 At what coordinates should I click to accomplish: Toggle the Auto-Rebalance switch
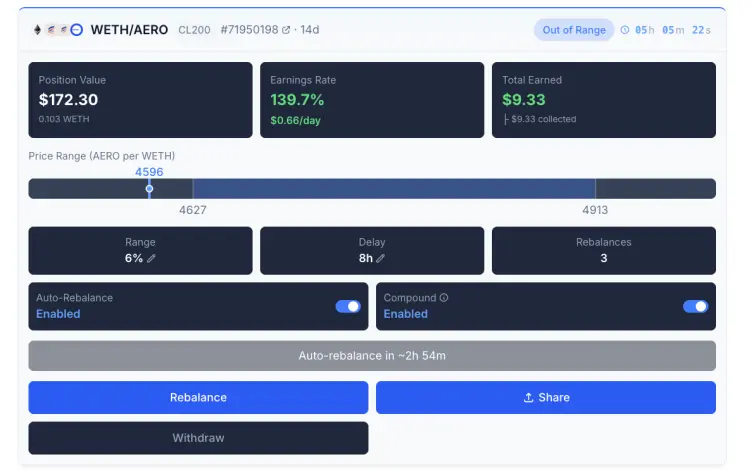(348, 306)
